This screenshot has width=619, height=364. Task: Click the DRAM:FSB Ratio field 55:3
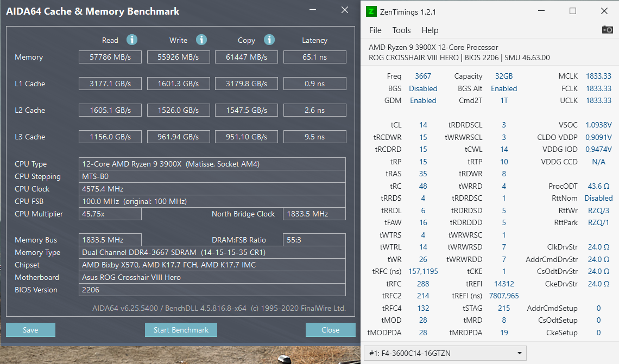point(314,240)
